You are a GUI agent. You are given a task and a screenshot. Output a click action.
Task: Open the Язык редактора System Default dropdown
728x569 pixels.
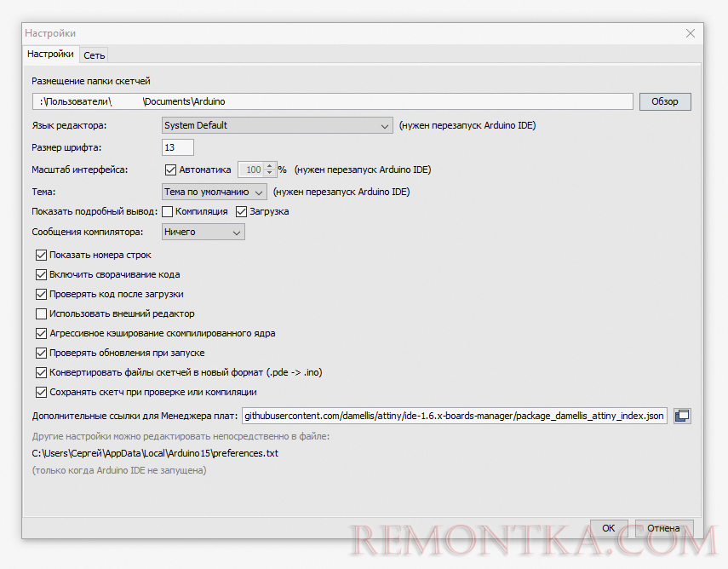[278, 125]
